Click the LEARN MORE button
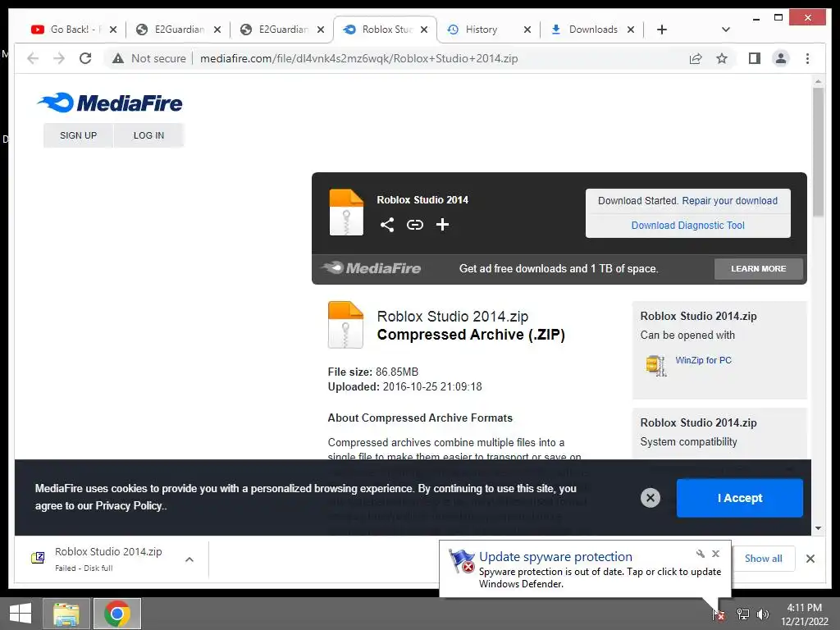840x630 pixels. coord(759,269)
